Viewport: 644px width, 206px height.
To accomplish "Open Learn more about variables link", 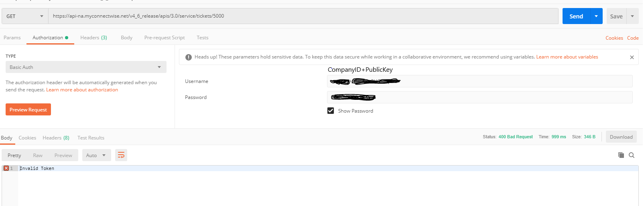I will pos(567,57).
